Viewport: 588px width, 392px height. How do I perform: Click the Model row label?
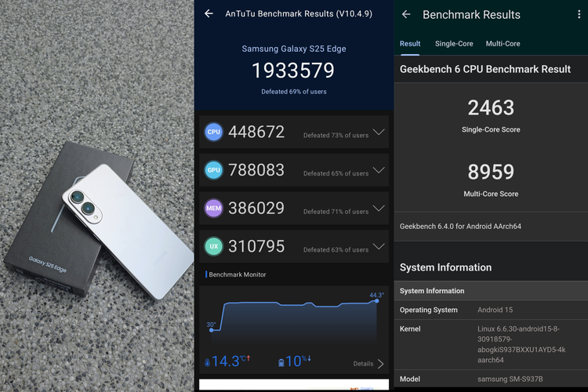(409, 379)
